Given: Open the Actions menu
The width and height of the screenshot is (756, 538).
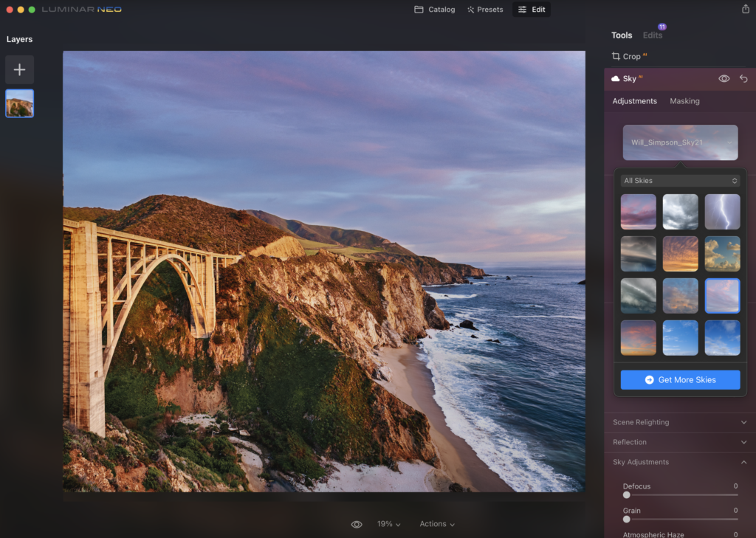Looking at the screenshot, I should coord(437,524).
